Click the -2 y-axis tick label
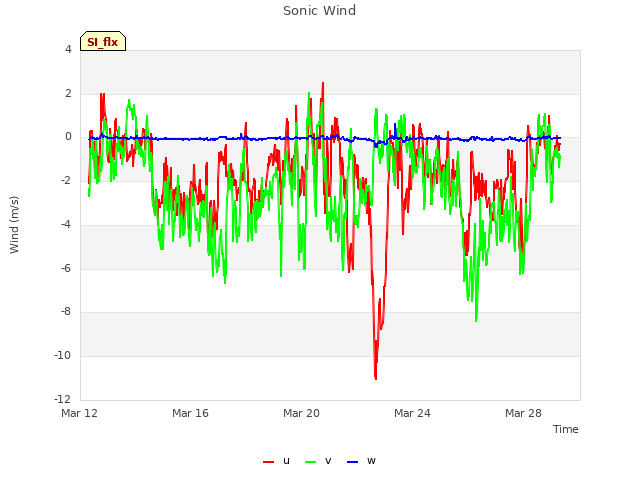Viewport: 640px width, 480px height. click(x=66, y=181)
